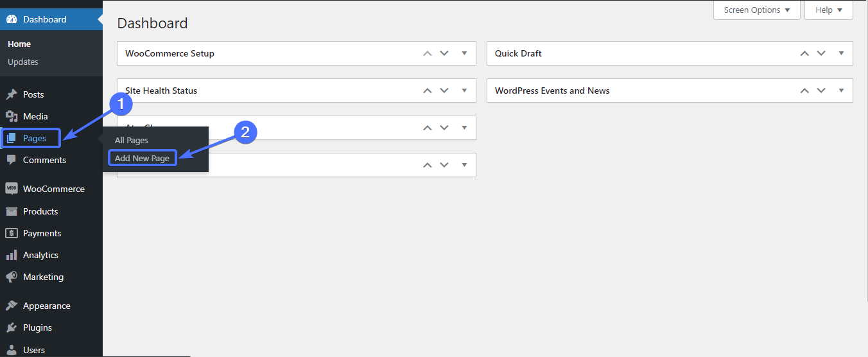Choose Add New Page from flyout
Screen dimensions: 868x357
click(142, 158)
